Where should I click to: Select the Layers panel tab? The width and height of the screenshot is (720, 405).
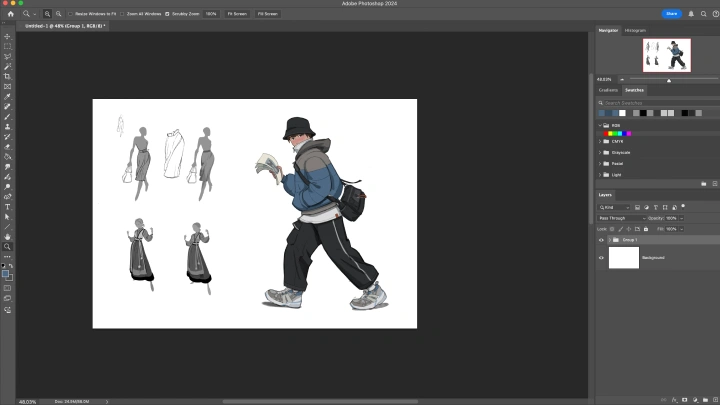[605, 195]
